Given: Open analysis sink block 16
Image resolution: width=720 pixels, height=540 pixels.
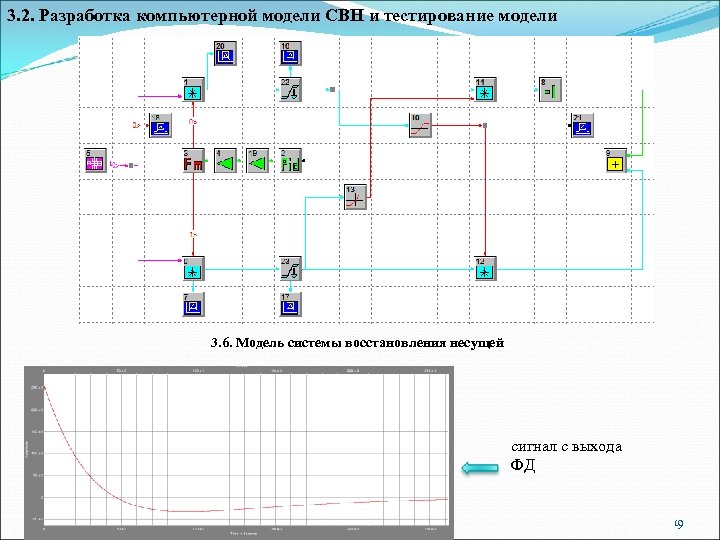Looking at the screenshot, I should pos(291,53).
